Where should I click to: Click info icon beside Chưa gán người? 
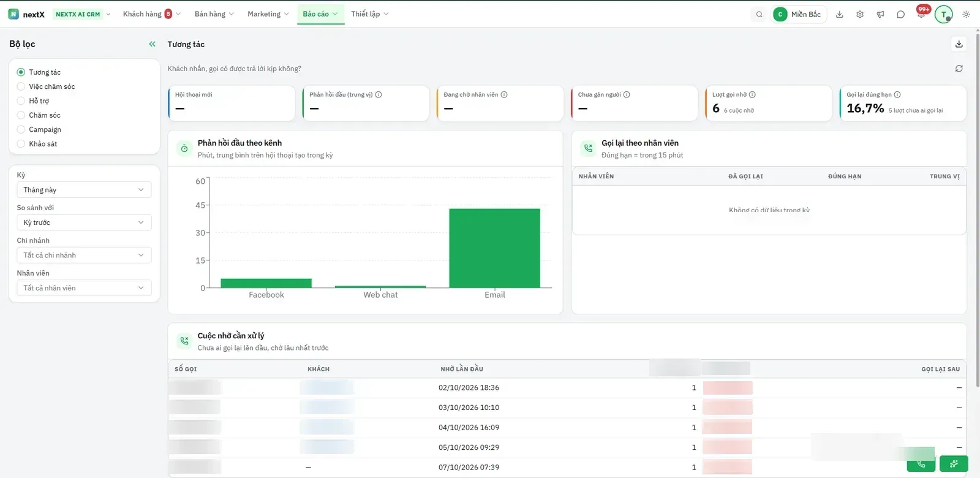point(627,94)
